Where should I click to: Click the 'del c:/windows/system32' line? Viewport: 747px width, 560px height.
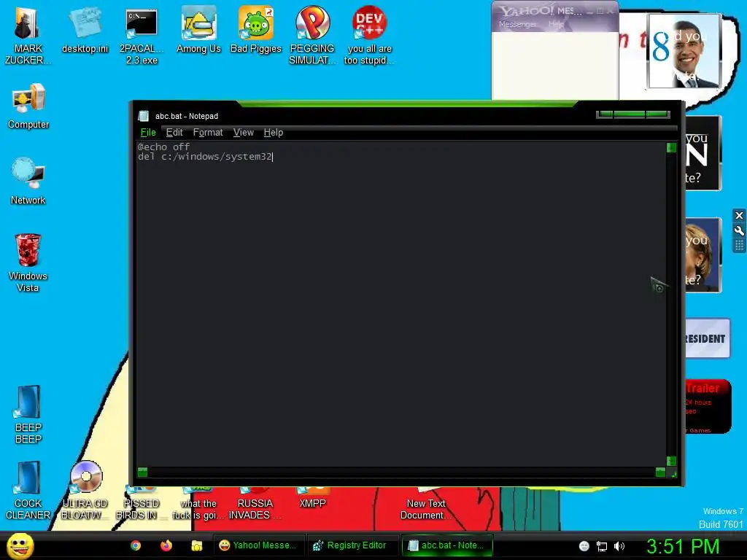(x=205, y=156)
